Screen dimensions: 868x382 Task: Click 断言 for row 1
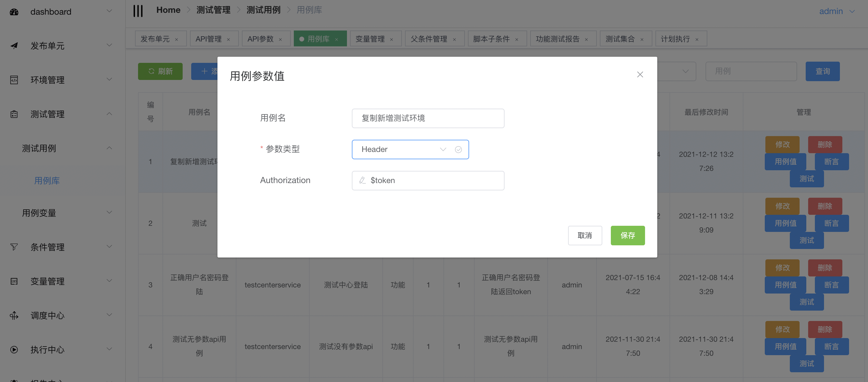pos(831,162)
